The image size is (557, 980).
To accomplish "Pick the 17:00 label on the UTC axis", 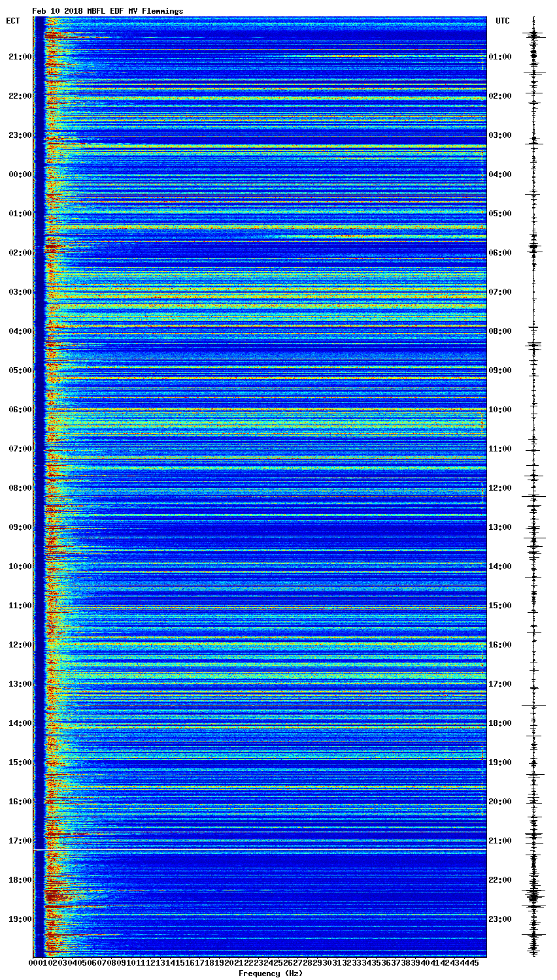I will 499,684.
